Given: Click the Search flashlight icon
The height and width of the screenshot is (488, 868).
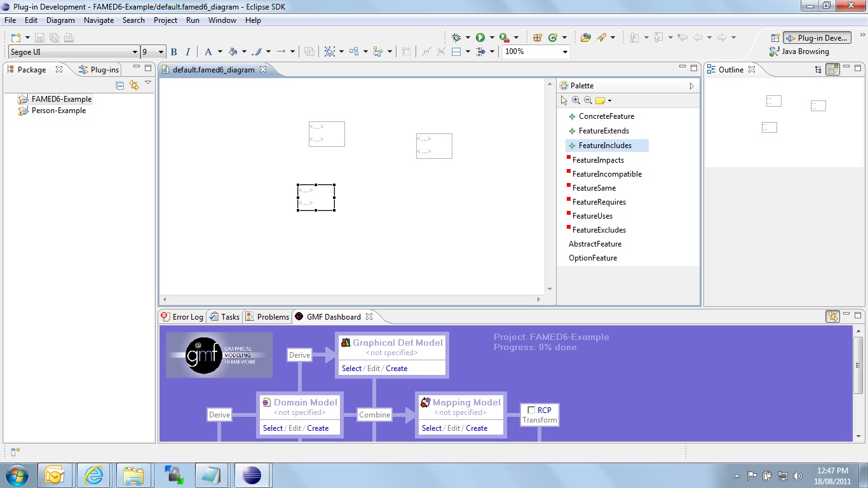Looking at the screenshot, I should (x=600, y=37).
